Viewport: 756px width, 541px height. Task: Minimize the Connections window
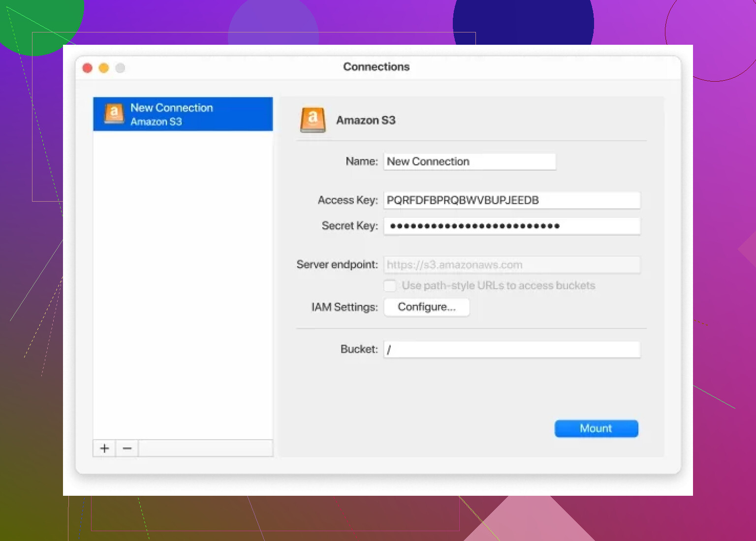104,68
